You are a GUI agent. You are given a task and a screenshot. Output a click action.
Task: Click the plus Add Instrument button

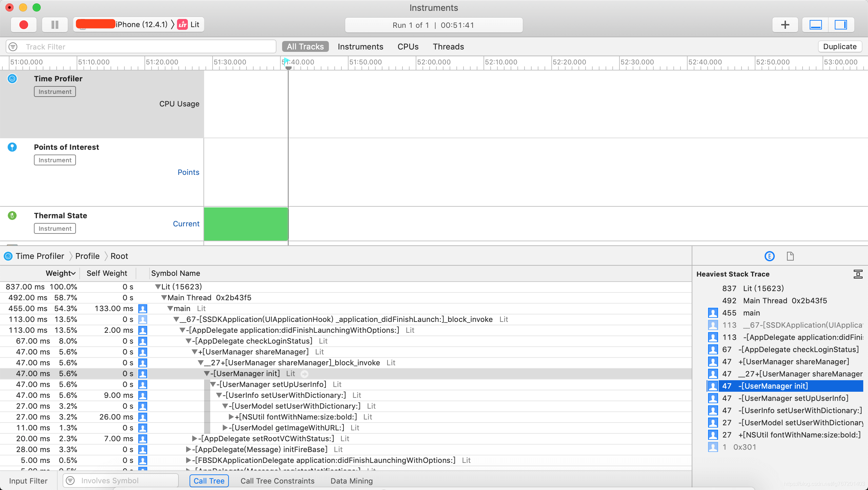785,25
